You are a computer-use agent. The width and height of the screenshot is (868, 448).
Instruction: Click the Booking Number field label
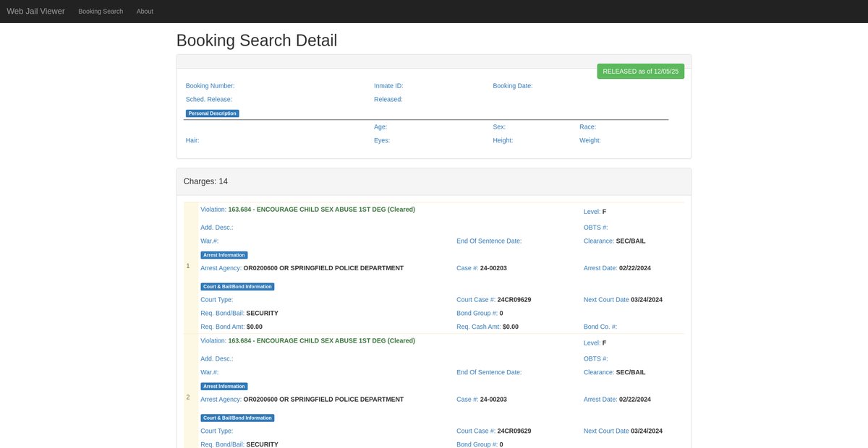click(x=210, y=86)
